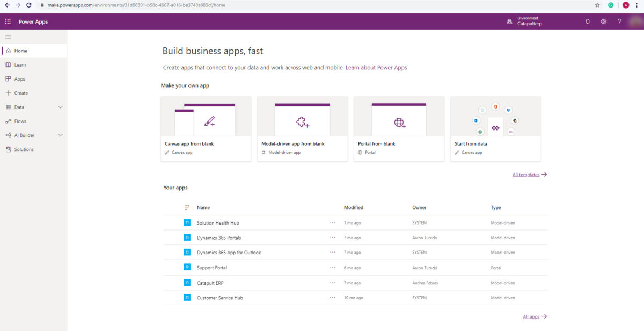
Task: Sort apps by the Type column header
Action: 496,207
